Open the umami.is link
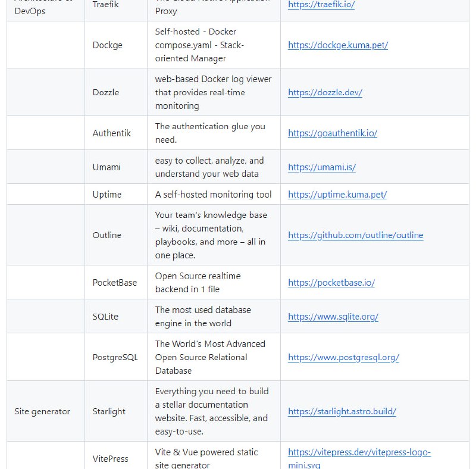Viewport: 476px width, 469px height. pyautogui.click(x=321, y=167)
